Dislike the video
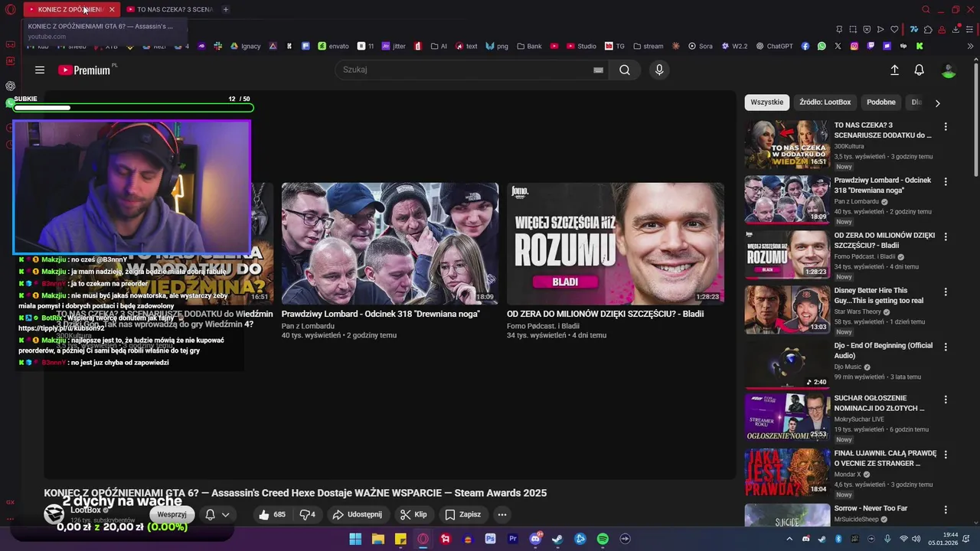This screenshot has height=551, width=980. [307, 514]
